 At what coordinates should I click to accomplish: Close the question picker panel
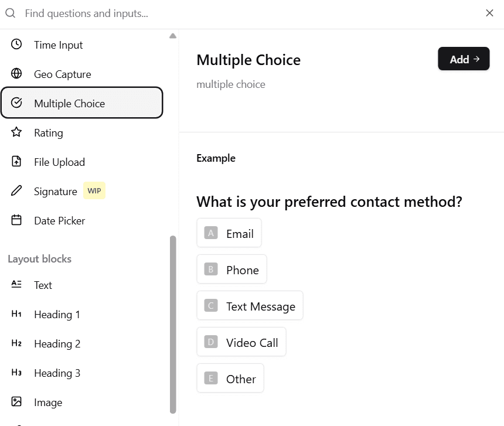pyautogui.click(x=489, y=12)
